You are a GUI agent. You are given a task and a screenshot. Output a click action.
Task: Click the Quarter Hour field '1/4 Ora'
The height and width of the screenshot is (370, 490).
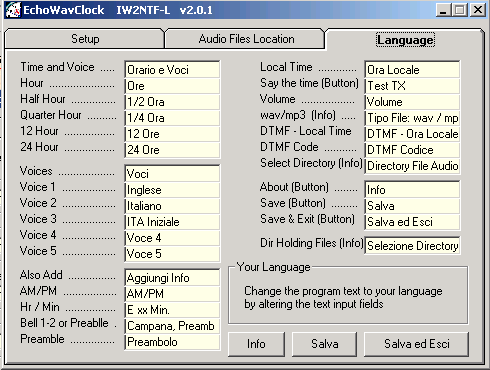click(x=172, y=118)
